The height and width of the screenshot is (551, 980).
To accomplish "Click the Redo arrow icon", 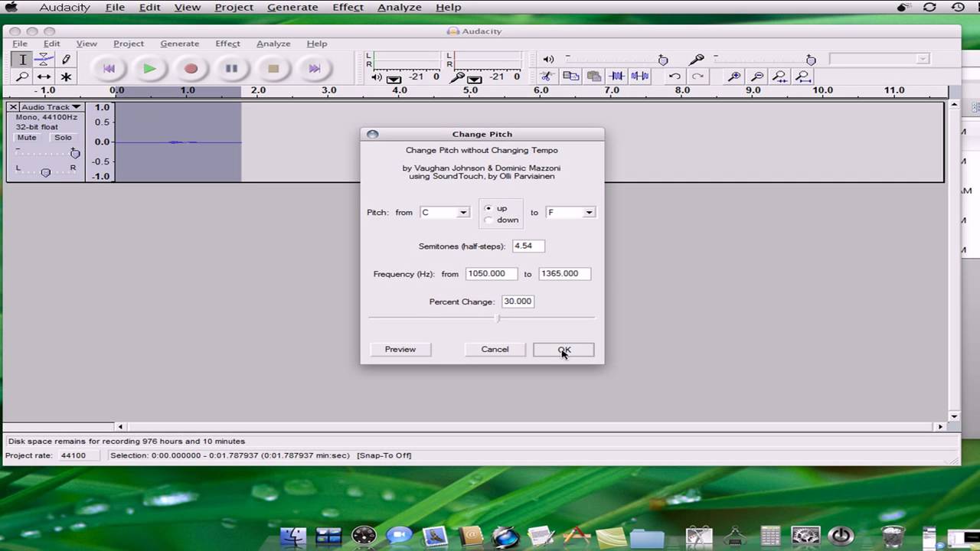I will [697, 76].
